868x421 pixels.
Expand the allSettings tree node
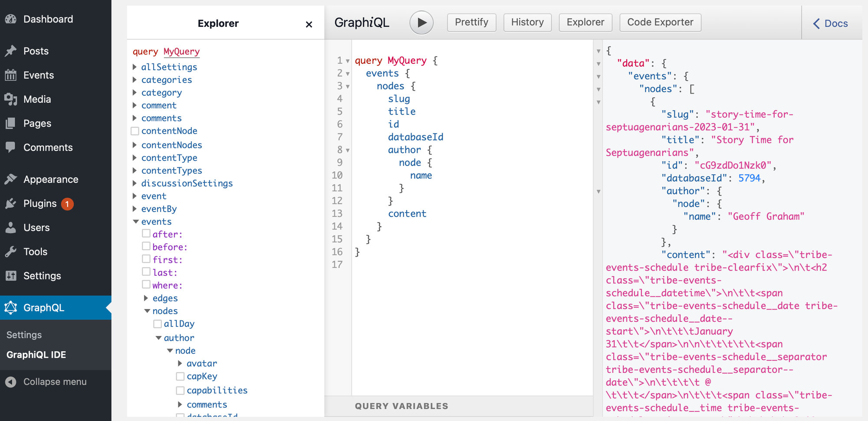point(135,67)
